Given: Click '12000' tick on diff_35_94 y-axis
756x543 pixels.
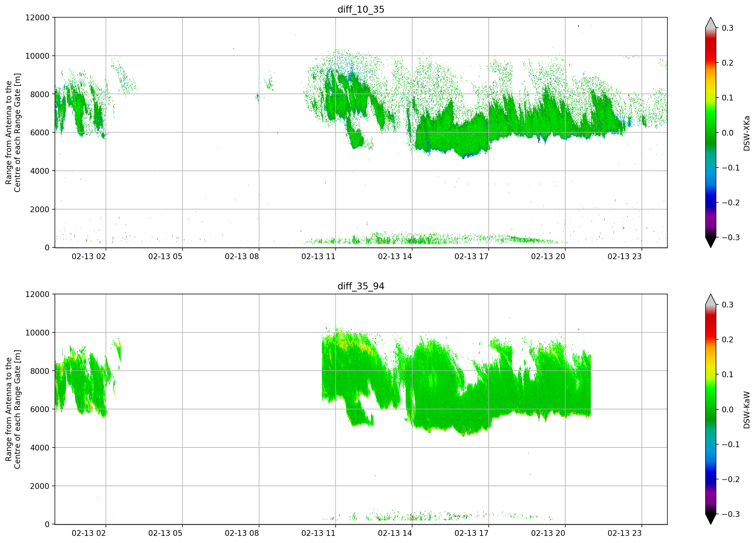Looking at the screenshot, I should pyautogui.click(x=37, y=295).
